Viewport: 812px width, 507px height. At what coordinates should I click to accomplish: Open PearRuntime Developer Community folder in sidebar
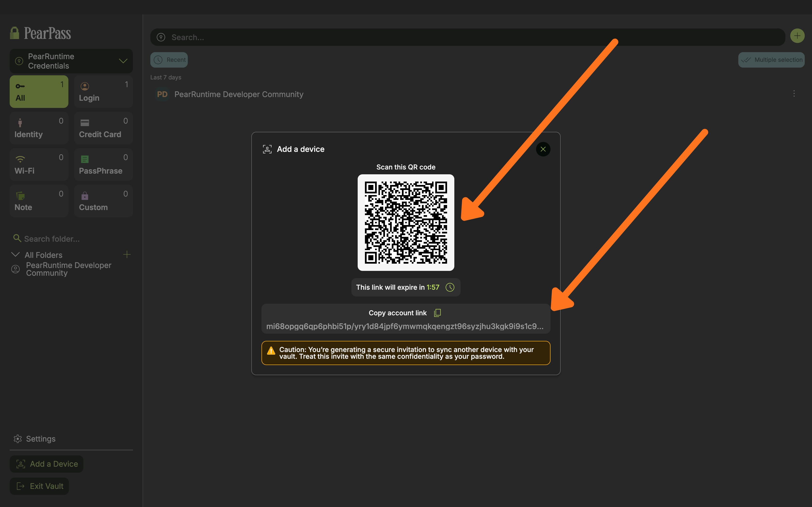pyautogui.click(x=68, y=269)
